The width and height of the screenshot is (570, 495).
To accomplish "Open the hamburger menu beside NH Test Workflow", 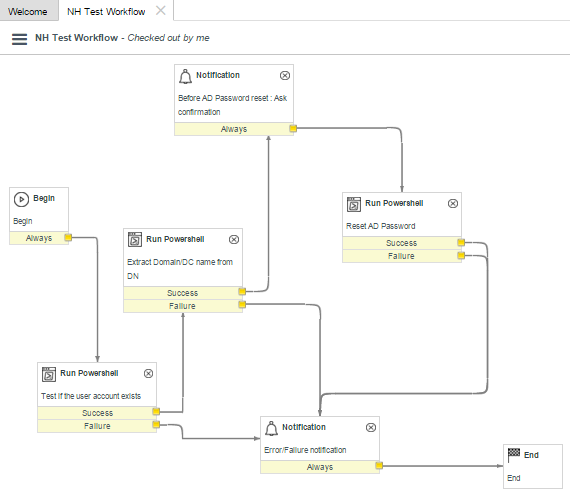I will (x=19, y=39).
